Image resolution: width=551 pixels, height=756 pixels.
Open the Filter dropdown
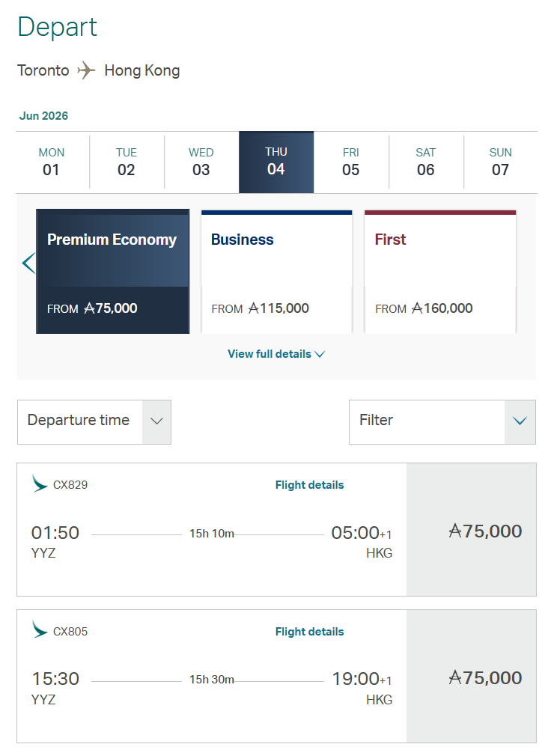(x=442, y=421)
